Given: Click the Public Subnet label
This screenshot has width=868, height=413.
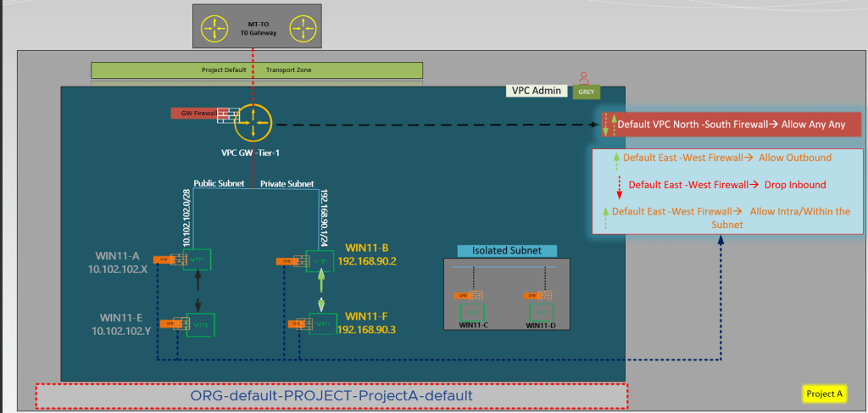Looking at the screenshot, I should point(220,183).
